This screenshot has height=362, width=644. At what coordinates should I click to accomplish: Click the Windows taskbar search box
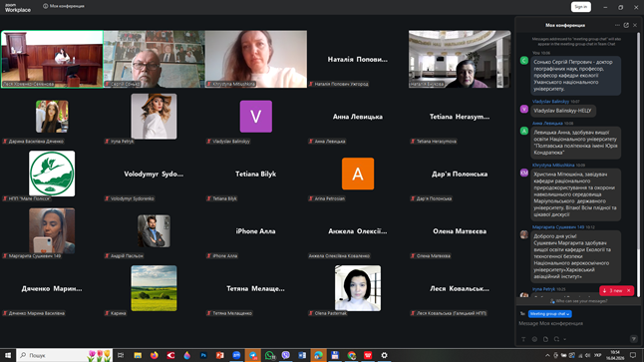tap(65, 355)
